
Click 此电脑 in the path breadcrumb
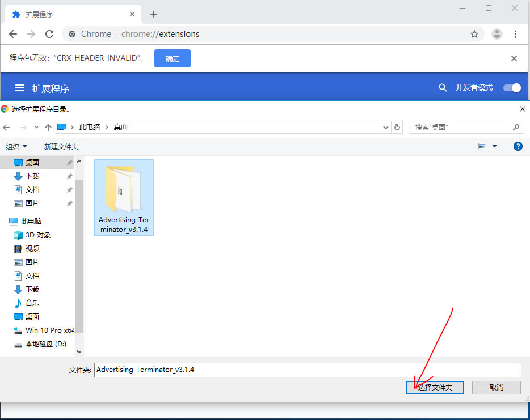pos(90,127)
